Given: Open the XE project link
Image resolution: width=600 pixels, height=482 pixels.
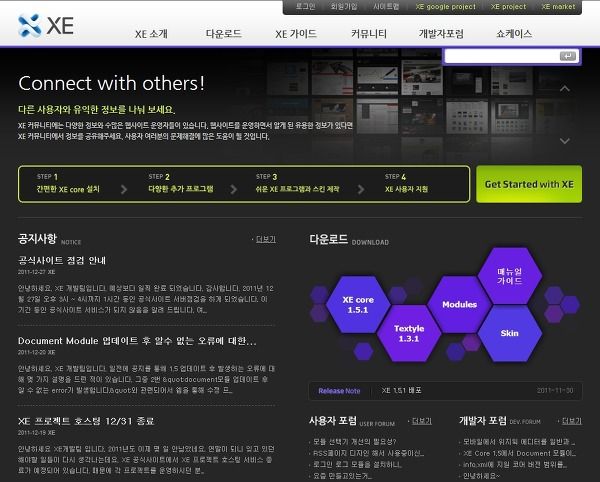Looking at the screenshot, I should [x=509, y=7].
